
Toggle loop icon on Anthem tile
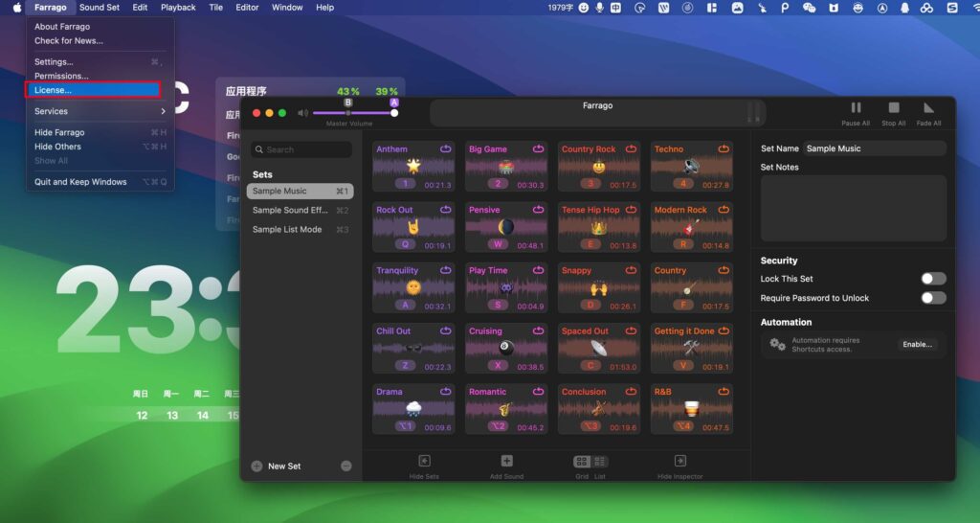tap(446, 148)
